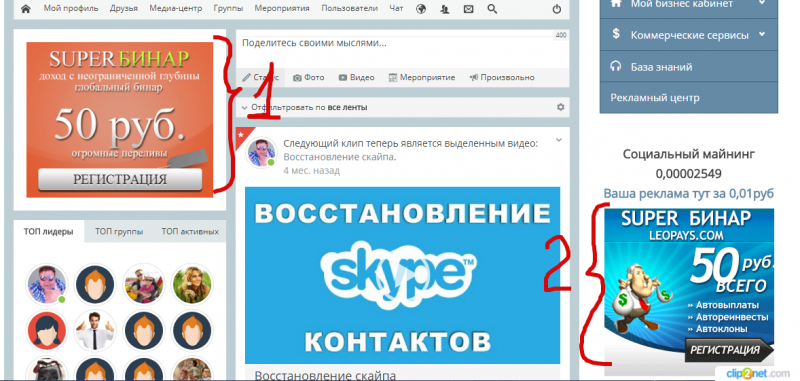Select the Статус post type tab

click(261, 78)
